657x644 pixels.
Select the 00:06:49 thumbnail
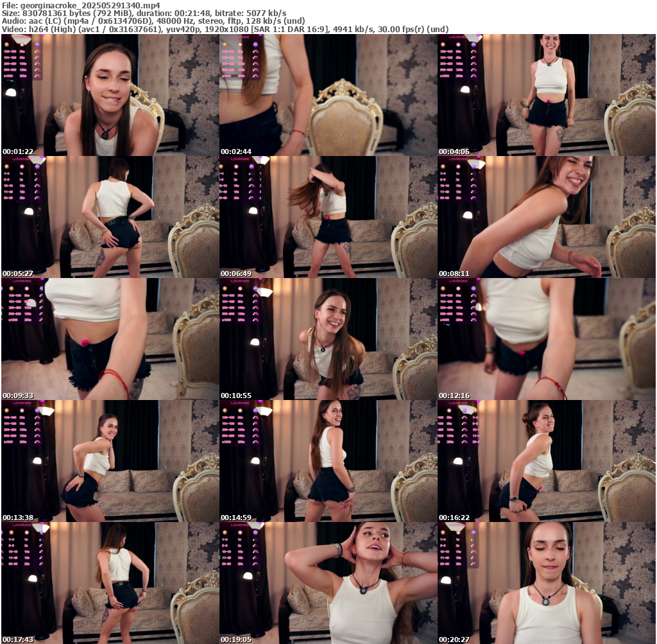click(x=328, y=217)
